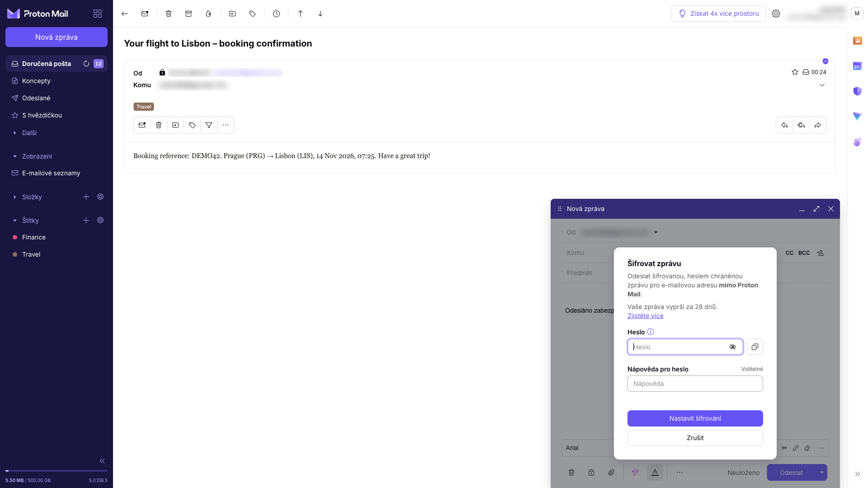Open more options in message toolbar
The width and height of the screenshot is (868, 488).
[x=226, y=125]
